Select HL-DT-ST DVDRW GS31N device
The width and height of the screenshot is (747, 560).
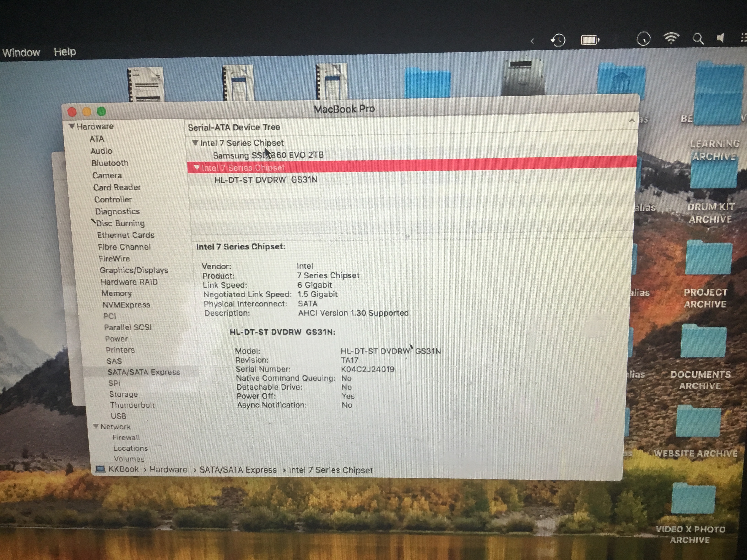266,180
